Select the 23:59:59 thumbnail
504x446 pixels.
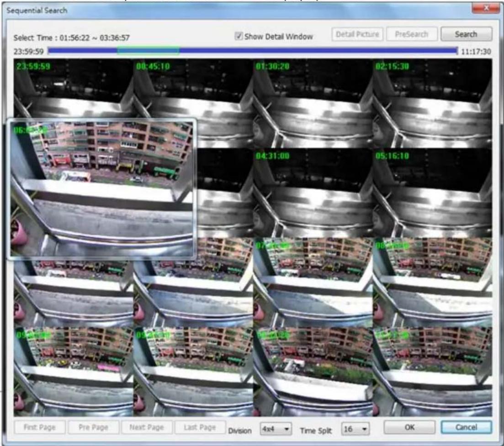pyautogui.click(x=73, y=89)
